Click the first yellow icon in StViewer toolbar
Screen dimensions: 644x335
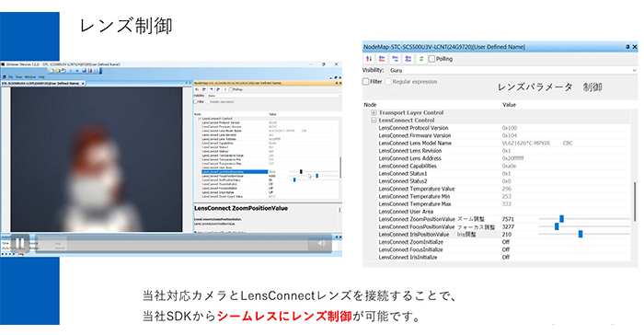(52, 71)
